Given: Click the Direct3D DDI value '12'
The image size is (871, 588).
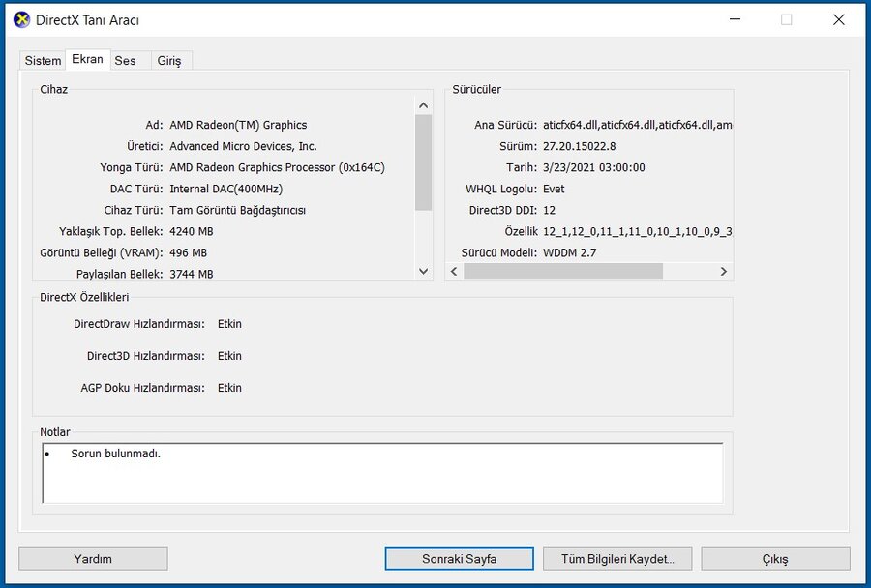Looking at the screenshot, I should point(549,211).
